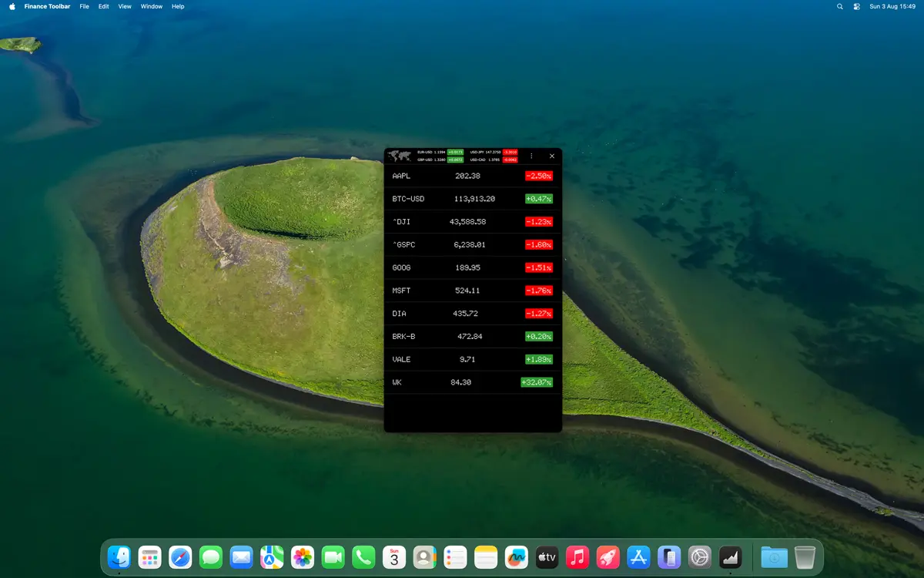This screenshot has width=924, height=578.
Task: Open the Apple menu
Action: point(12,6)
